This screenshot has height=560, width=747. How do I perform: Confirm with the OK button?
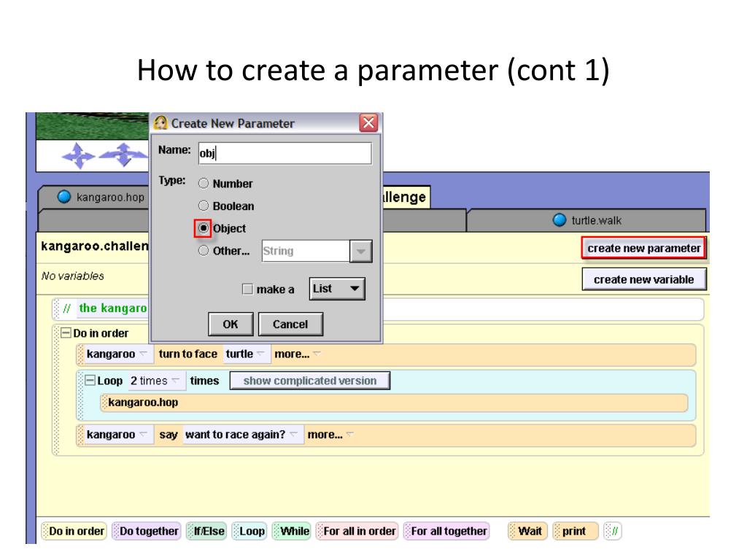(x=231, y=324)
